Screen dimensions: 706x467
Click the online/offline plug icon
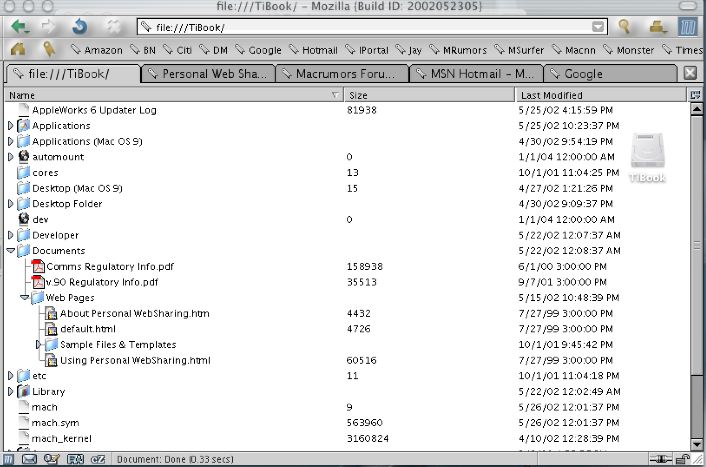click(x=661, y=459)
